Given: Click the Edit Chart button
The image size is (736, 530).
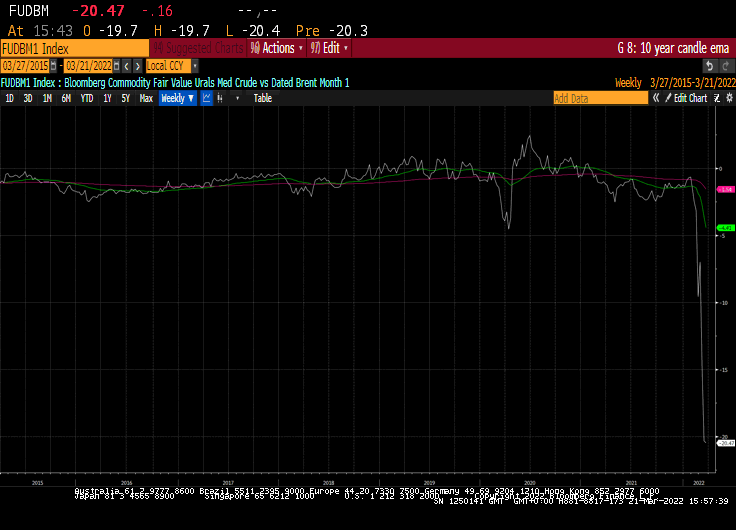Looking at the screenshot, I should point(688,98).
